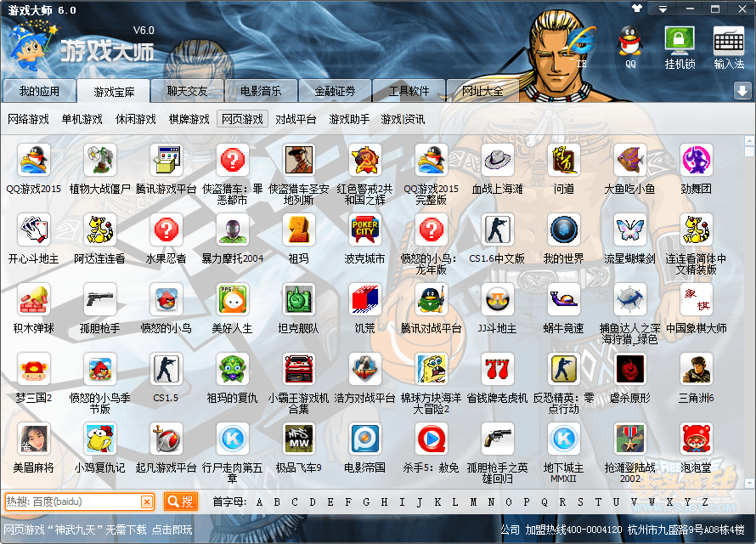Open the skin shirt icon in title bar
Viewport: 756px width, 544px height.
pos(637,8)
